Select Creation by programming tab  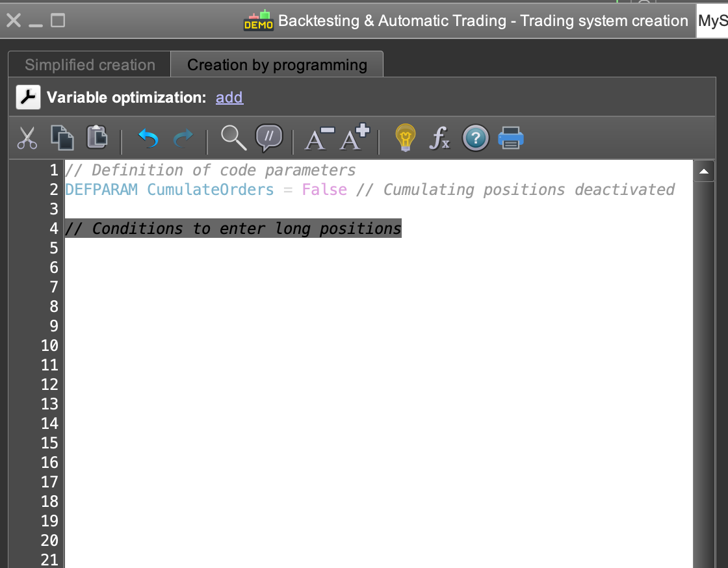click(x=277, y=65)
